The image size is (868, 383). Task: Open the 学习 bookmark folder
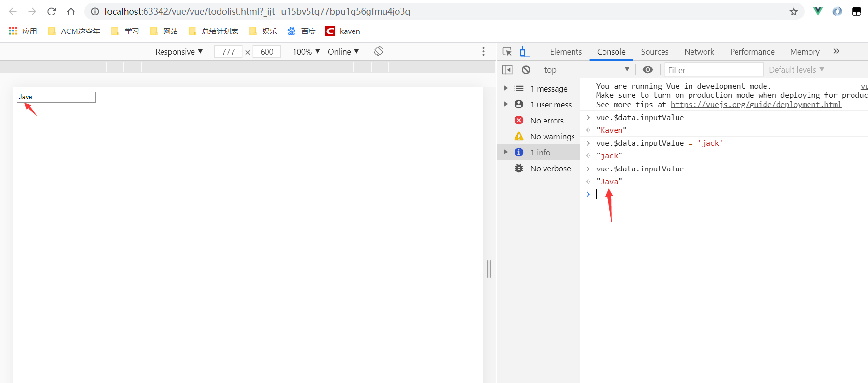[x=125, y=31]
